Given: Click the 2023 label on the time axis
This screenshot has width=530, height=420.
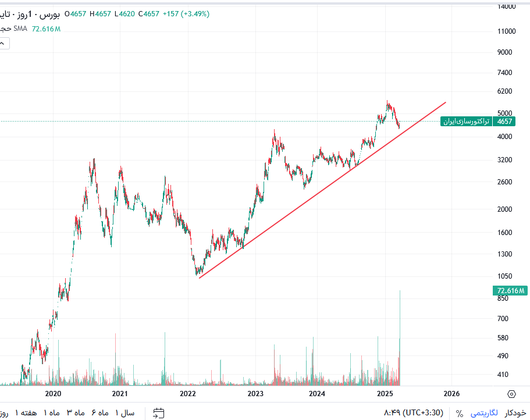Looking at the screenshot, I should pos(255,394).
